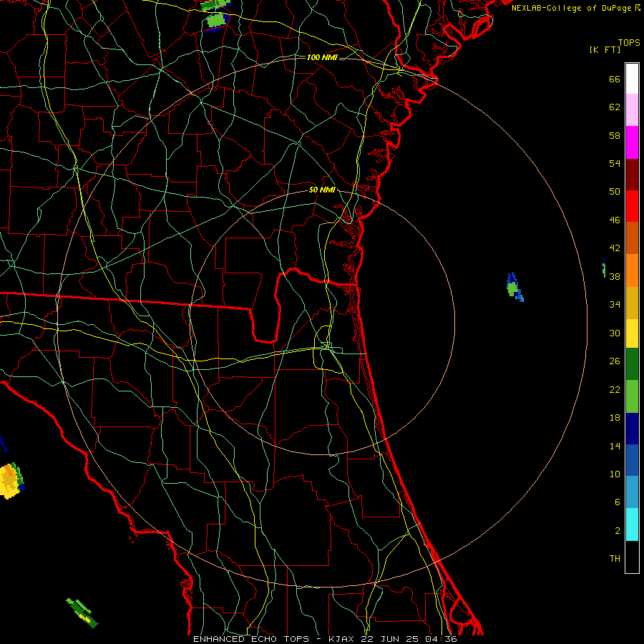Click the legend value '54'

[615, 163]
